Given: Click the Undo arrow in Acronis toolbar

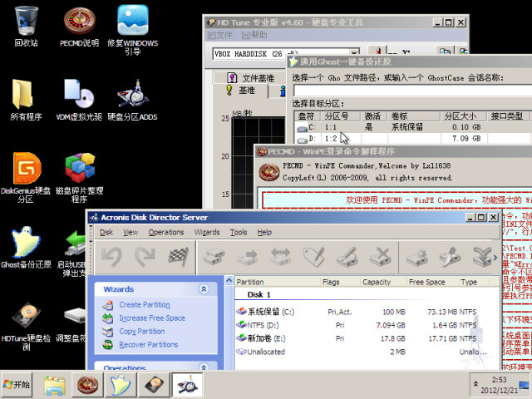Looking at the screenshot, I should [111, 257].
